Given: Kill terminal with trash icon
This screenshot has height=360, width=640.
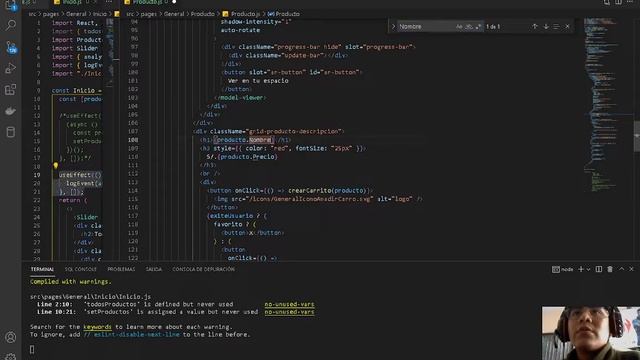Looking at the screenshot, I should (x=610, y=269).
